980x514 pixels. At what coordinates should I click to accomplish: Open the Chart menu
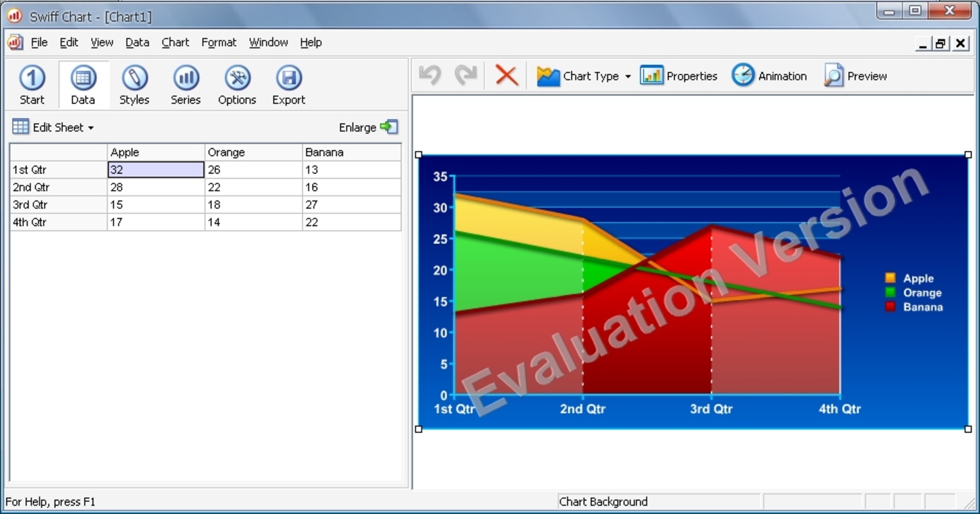175,42
